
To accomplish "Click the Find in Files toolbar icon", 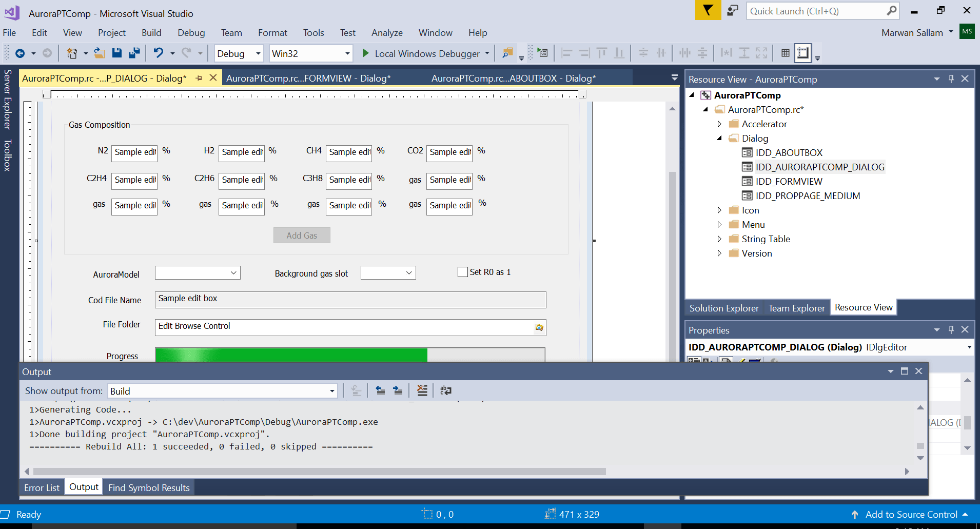I will click(507, 53).
